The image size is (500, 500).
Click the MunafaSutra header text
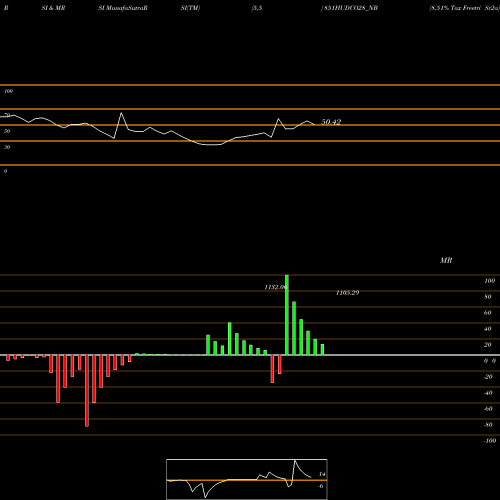pos(125,8)
